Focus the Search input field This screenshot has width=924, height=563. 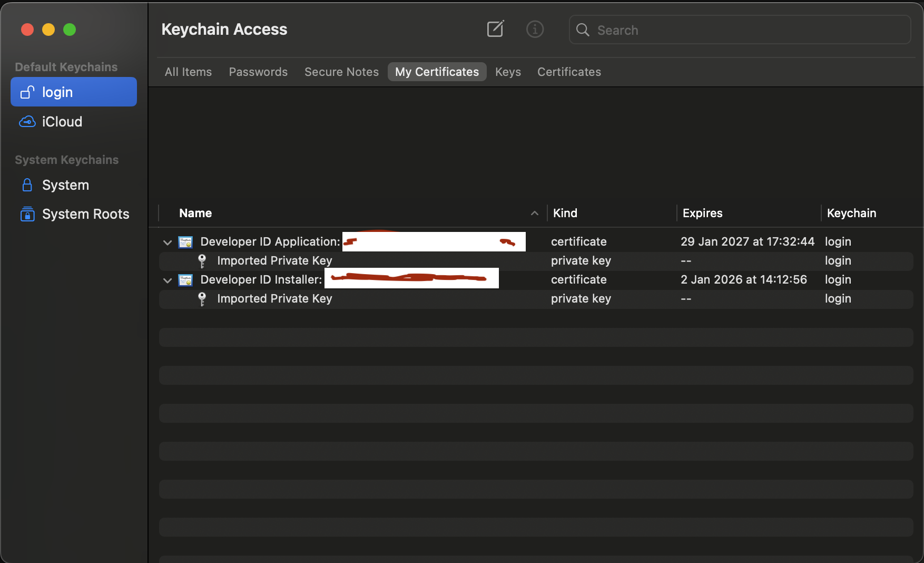740,30
